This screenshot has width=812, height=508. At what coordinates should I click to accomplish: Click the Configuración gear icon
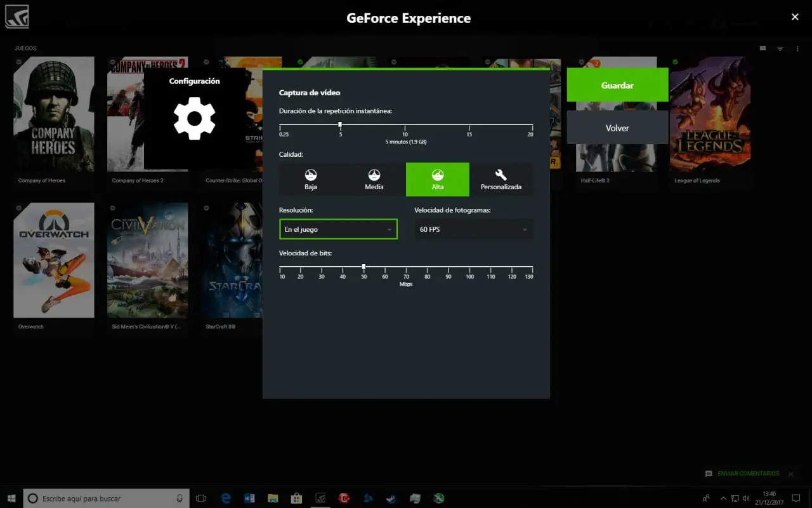(x=194, y=119)
